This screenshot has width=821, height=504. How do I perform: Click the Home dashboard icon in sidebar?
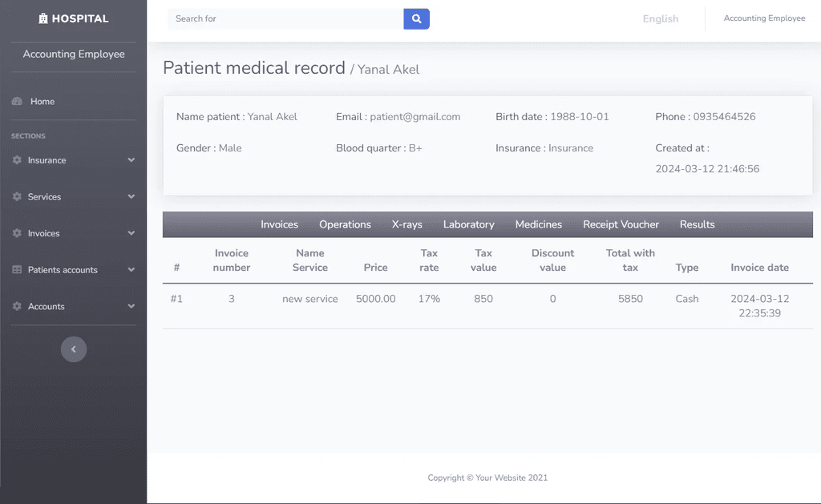(x=17, y=102)
